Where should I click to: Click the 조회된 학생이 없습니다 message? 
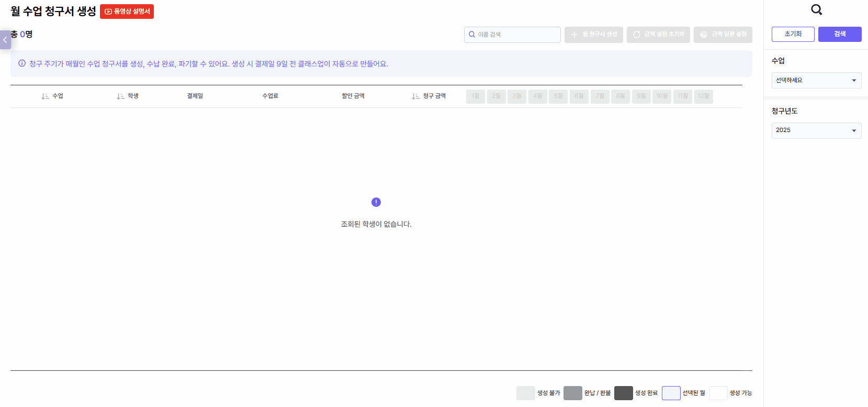(376, 224)
